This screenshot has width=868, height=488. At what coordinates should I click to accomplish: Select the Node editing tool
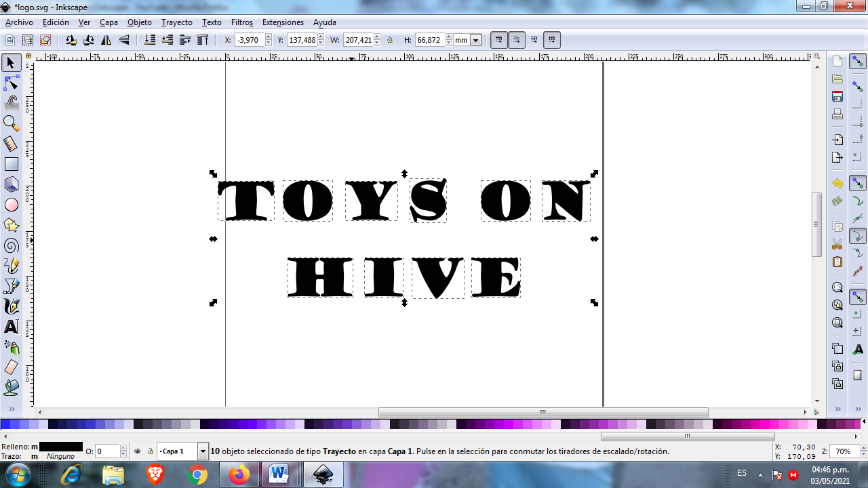tap(11, 83)
